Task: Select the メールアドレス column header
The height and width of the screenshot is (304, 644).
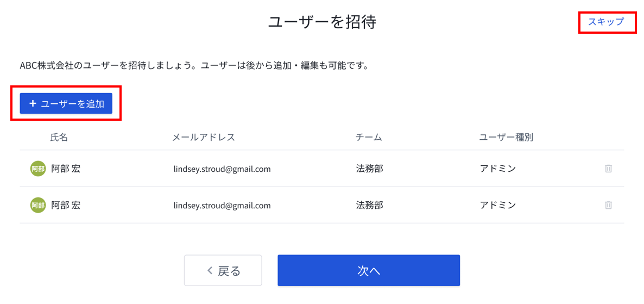Action: click(203, 137)
